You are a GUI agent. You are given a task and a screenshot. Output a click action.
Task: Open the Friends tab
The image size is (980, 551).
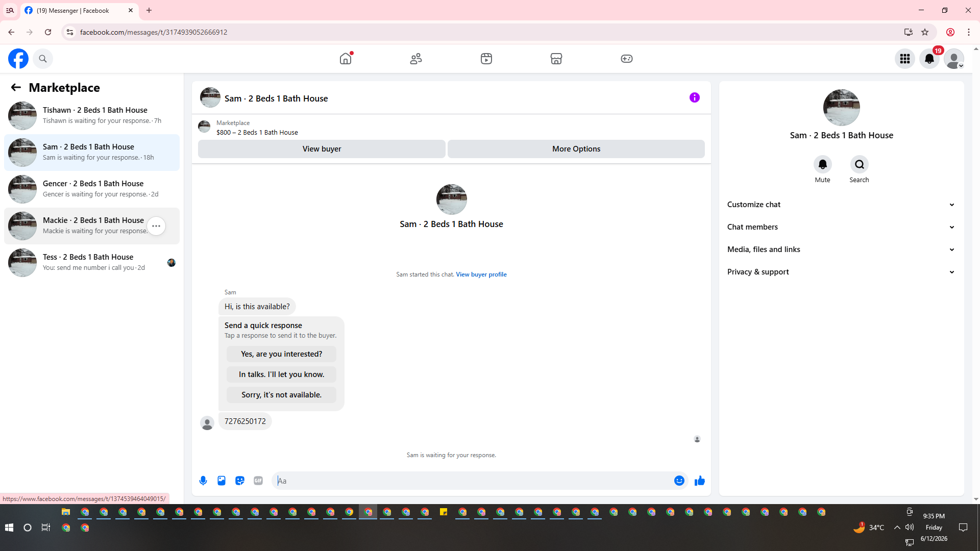[416, 59]
